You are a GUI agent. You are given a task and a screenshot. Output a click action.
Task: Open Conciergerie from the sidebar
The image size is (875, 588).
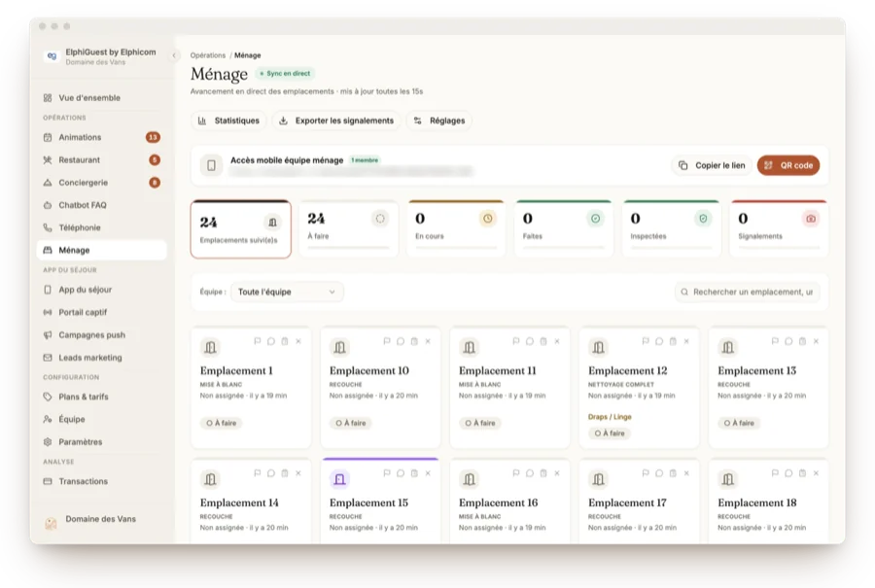101,183
